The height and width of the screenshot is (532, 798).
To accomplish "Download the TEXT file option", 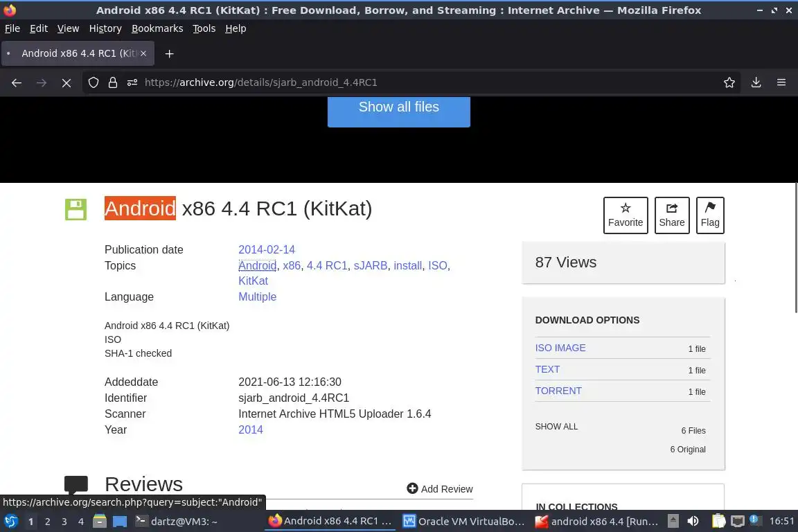I will [x=547, y=369].
